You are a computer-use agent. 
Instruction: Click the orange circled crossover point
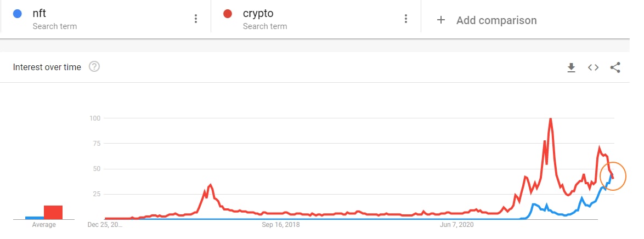click(613, 177)
